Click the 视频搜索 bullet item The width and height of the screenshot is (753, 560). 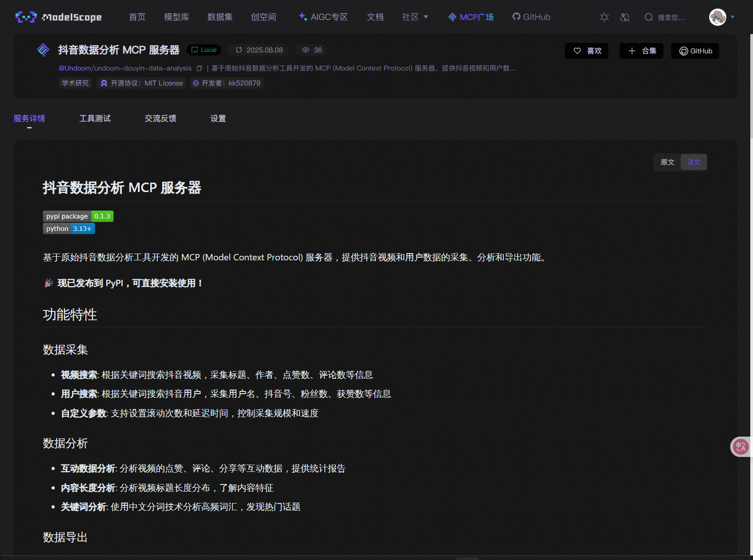217,375
